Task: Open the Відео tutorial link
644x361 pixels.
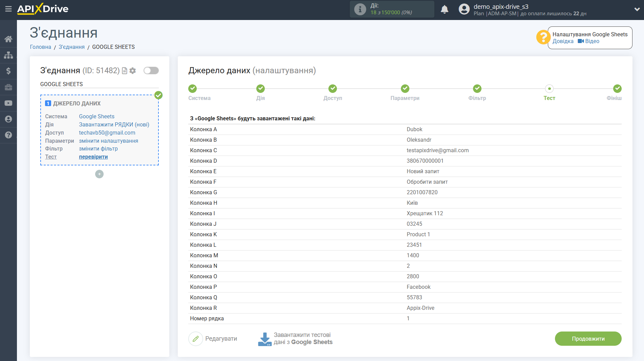Action: pos(588,41)
